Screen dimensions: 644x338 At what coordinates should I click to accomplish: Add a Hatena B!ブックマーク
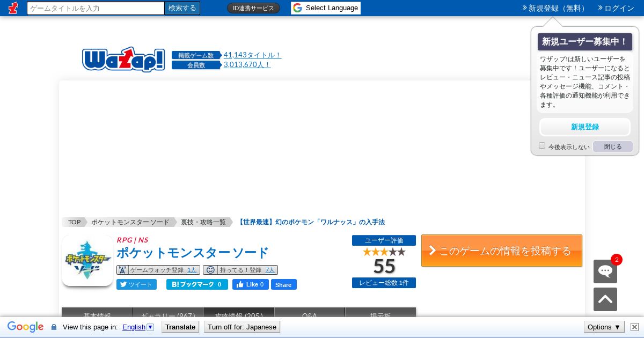[x=197, y=284]
